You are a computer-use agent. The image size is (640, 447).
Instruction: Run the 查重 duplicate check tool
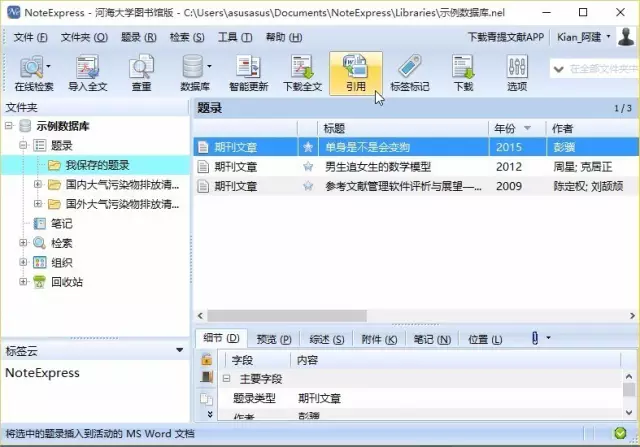[x=141, y=73]
